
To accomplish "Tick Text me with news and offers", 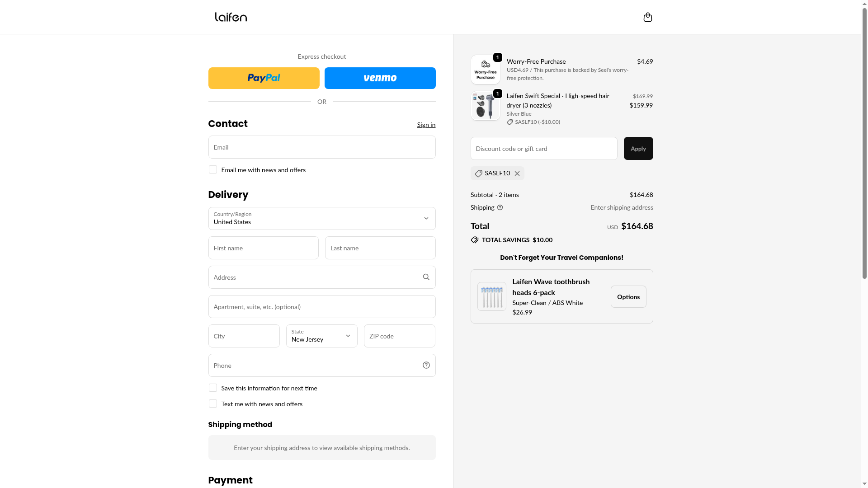I will [x=213, y=404].
